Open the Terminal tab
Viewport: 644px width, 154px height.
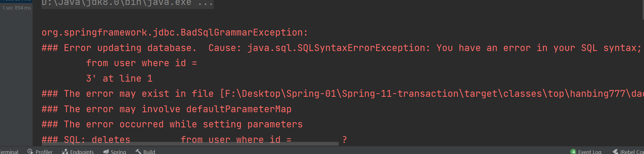click(x=9, y=152)
